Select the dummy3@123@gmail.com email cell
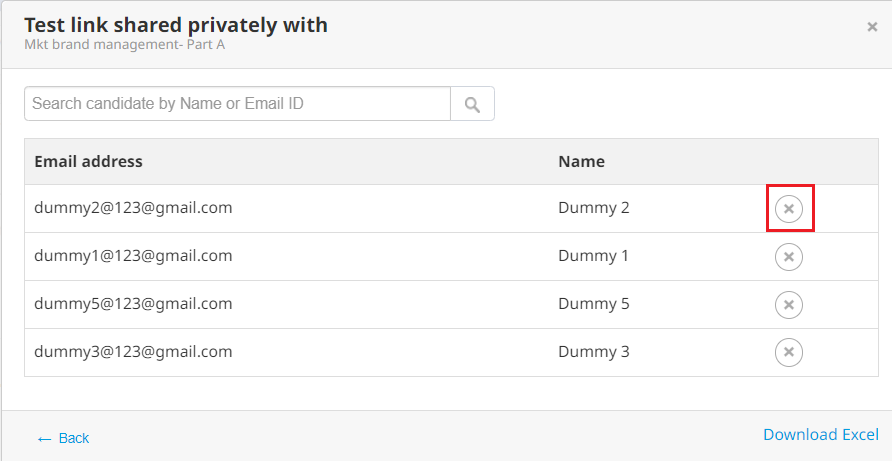 point(133,351)
